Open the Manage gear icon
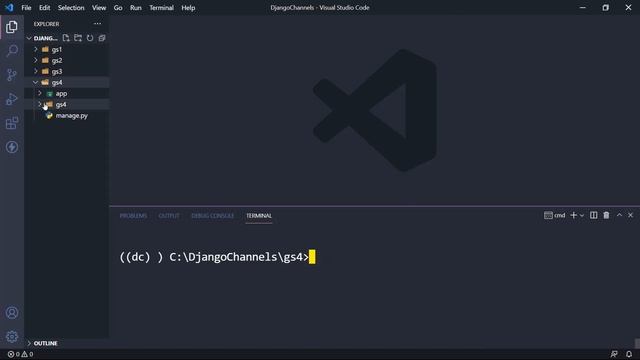640x360 pixels. pyautogui.click(x=12, y=337)
